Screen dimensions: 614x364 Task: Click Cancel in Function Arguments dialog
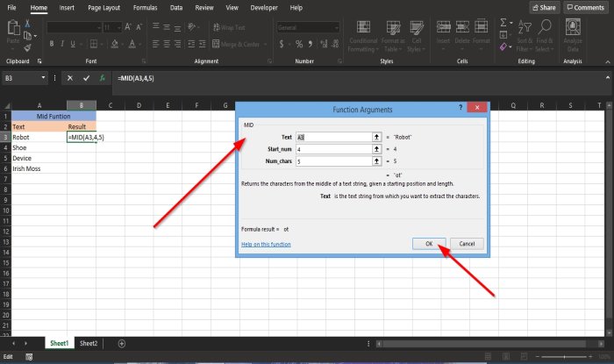[467, 243]
